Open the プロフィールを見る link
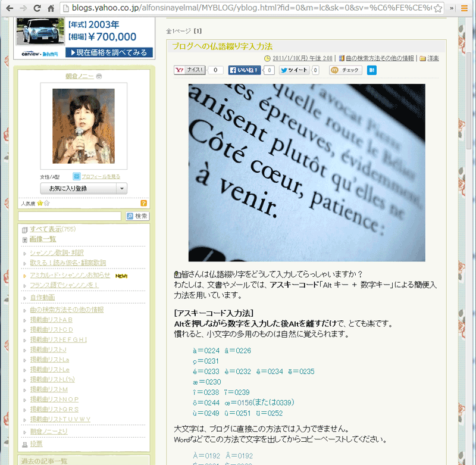 tap(101, 177)
